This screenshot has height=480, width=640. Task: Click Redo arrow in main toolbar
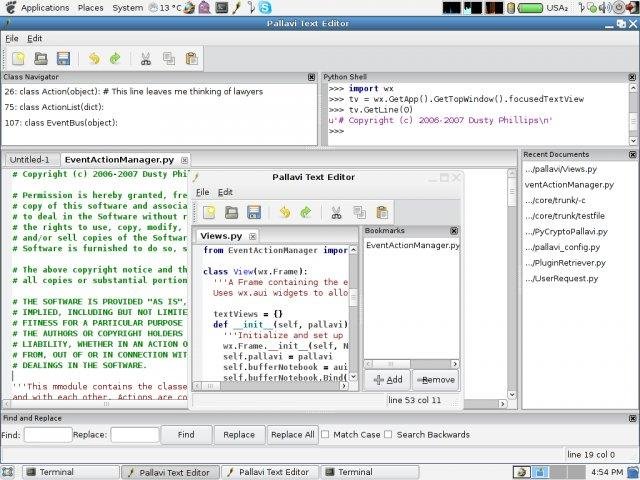pyautogui.click(x=115, y=59)
